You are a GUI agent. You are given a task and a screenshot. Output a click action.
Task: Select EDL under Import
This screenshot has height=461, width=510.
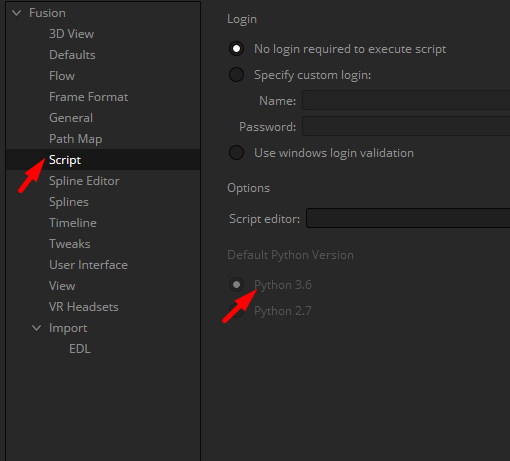coord(80,349)
